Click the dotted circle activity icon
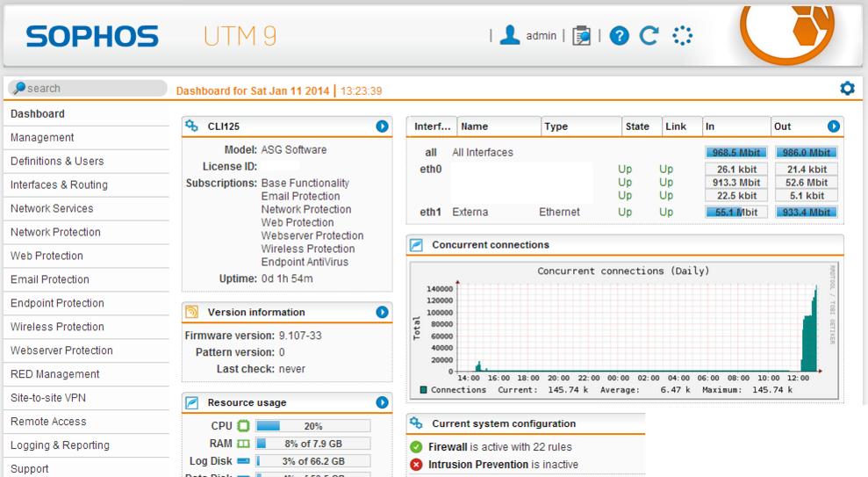Screen dimensions: 868x477 coord(682,35)
